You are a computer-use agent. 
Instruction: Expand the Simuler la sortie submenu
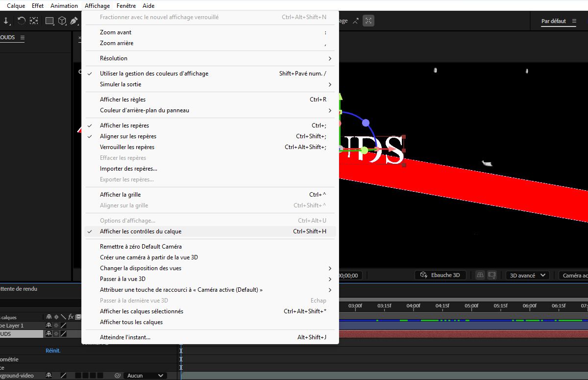[x=210, y=84]
